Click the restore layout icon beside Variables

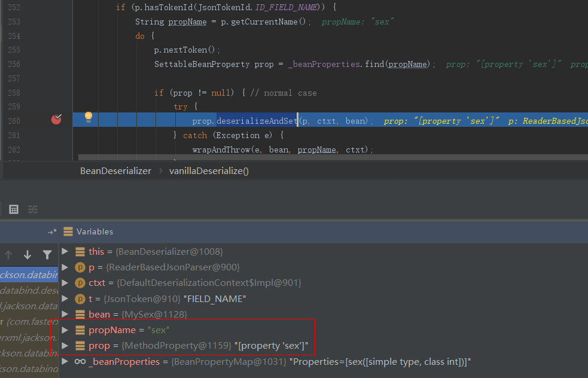point(51,231)
